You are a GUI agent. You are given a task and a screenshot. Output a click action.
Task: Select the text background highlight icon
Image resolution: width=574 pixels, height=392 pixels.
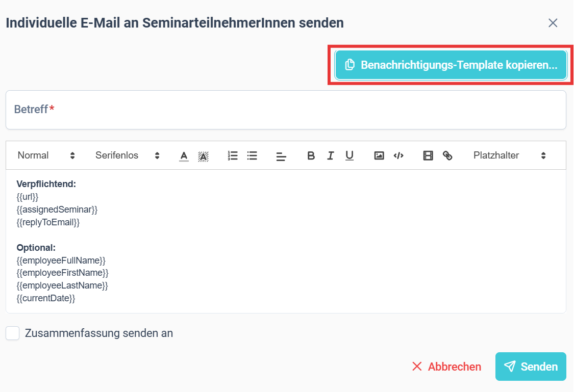click(203, 156)
